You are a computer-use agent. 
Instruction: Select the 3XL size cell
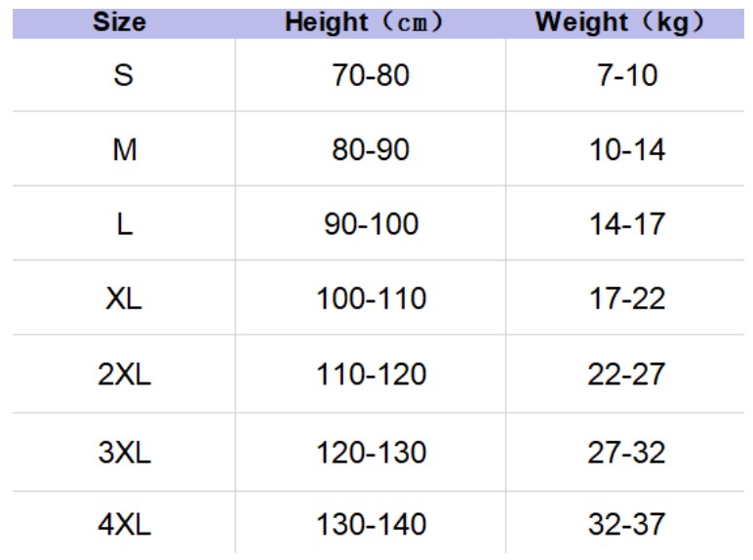124,452
